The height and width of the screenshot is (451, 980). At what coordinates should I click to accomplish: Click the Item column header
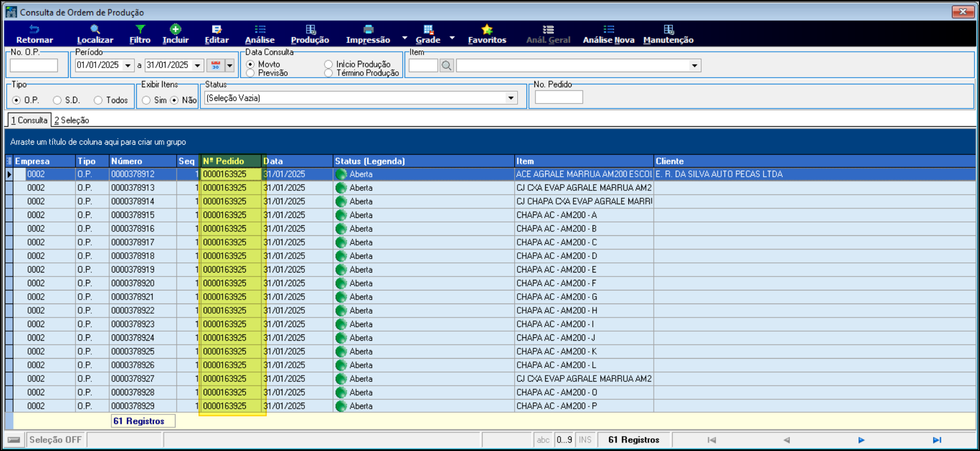(x=584, y=161)
